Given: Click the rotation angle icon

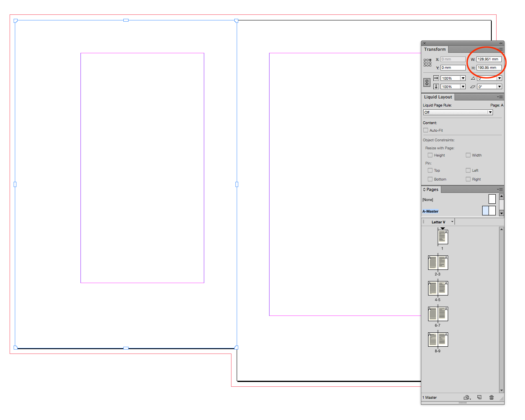Looking at the screenshot, I should 473,78.
